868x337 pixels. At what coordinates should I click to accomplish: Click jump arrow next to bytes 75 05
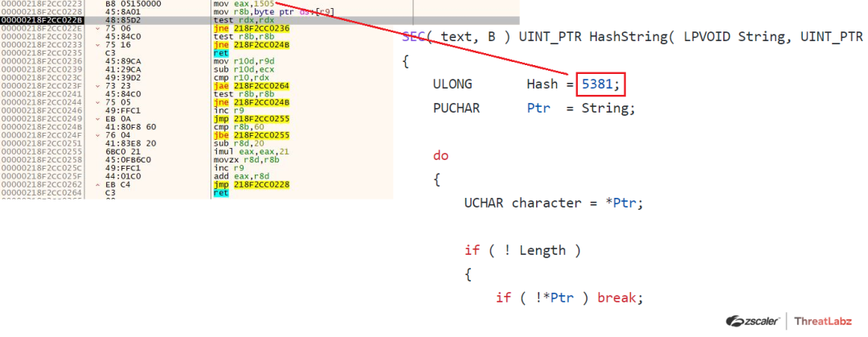(x=98, y=102)
